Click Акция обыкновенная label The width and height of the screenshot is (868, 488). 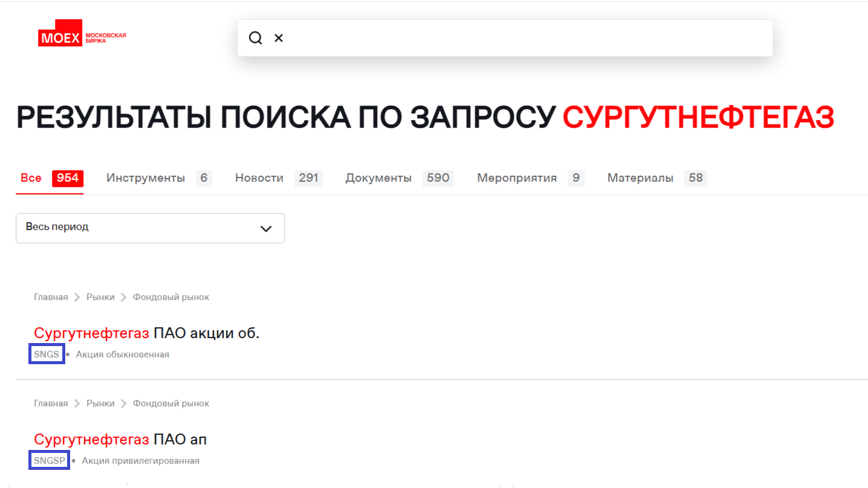point(123,355)
